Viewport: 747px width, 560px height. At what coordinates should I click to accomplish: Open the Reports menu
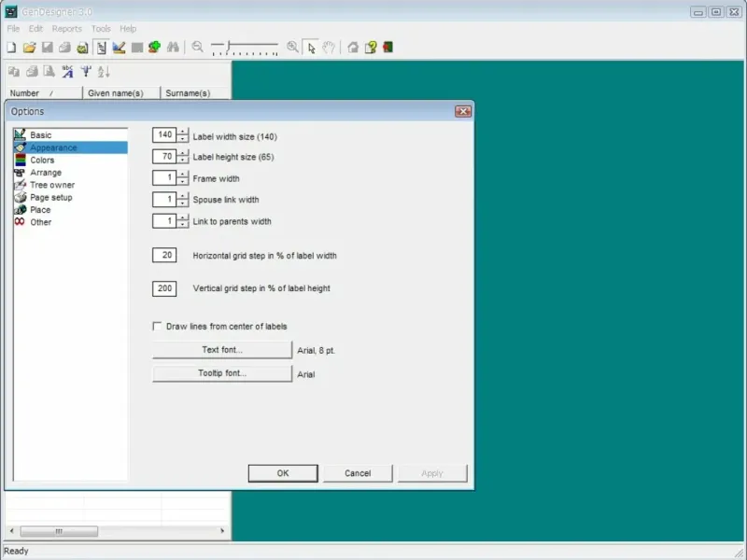pos(66,29)
